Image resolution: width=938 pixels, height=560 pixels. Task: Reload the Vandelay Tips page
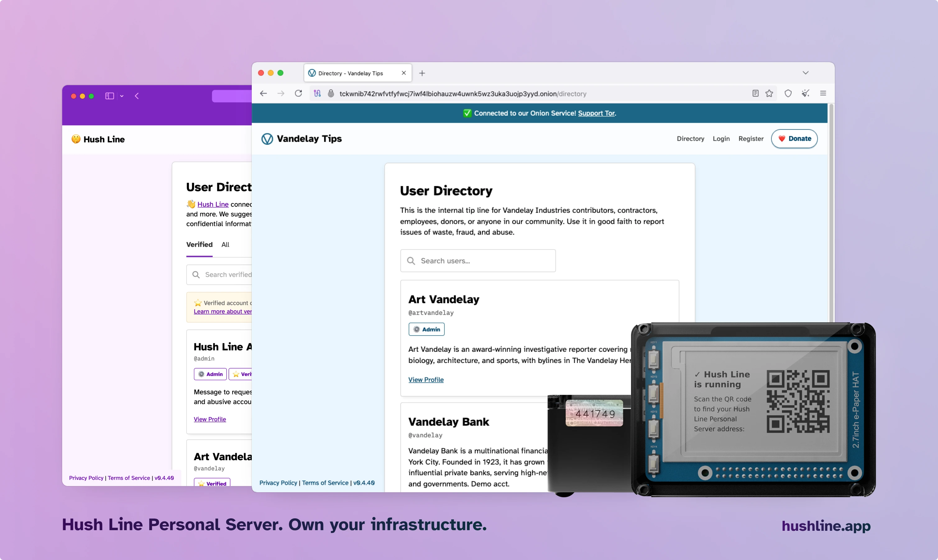point(298,93)
